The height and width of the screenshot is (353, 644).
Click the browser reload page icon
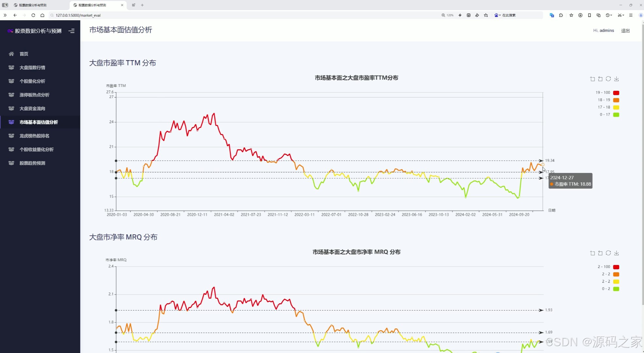33,15
